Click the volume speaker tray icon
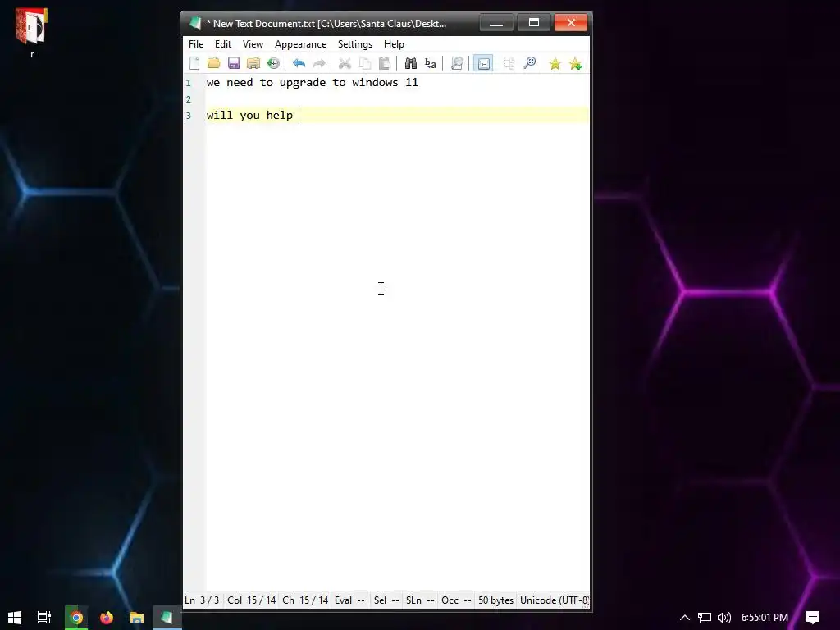Viewport: 840px width, 630px height. pos(724,618)
